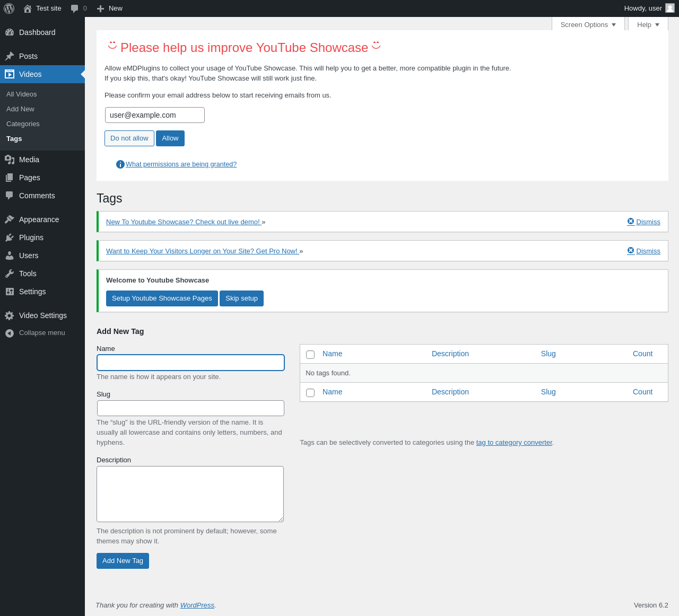This screenshot has width=679, height=616.
Task: Open All Videos in the Videos submenu
Action: (22, 94)
